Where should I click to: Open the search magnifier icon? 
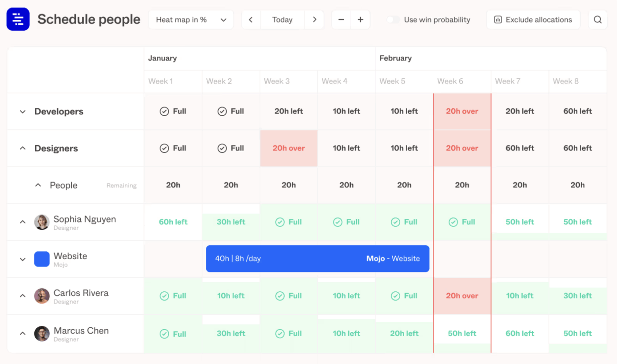point(598,20)
